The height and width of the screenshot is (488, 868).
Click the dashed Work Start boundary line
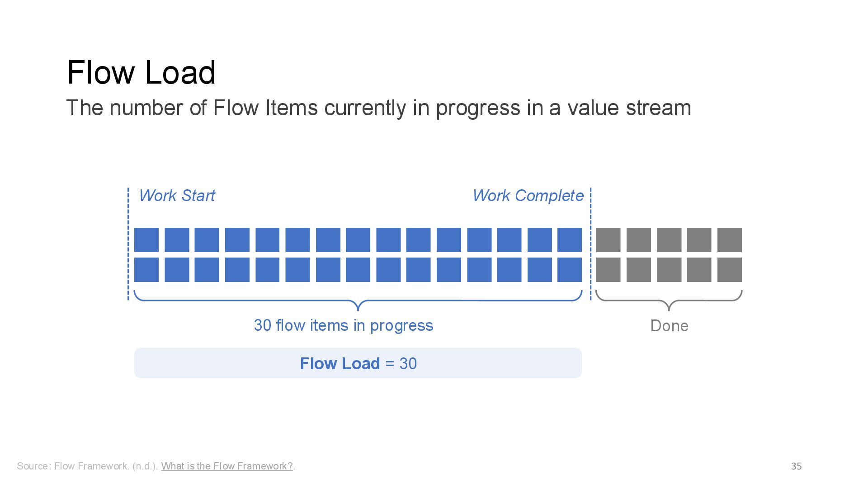coord(128,244)
